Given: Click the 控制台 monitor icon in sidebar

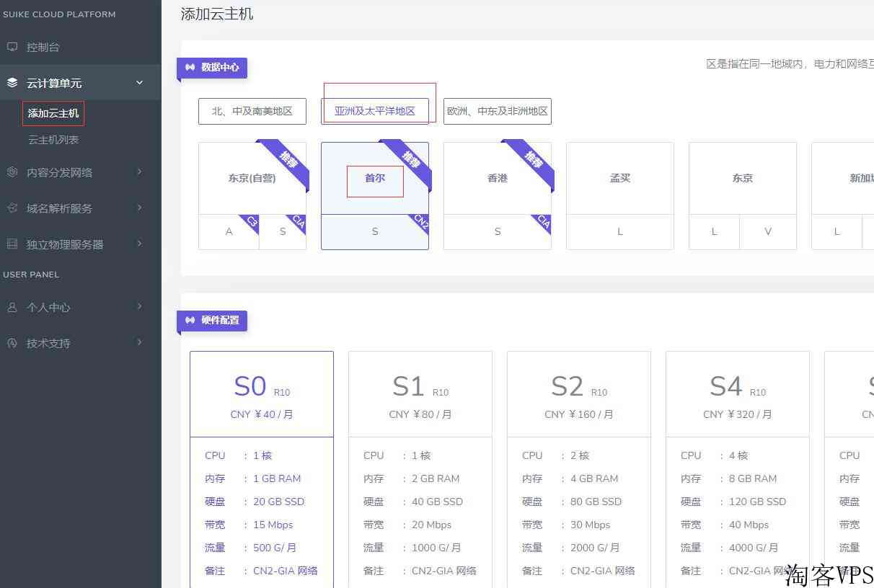Looking at the screenshot, I should click(12, 47).
